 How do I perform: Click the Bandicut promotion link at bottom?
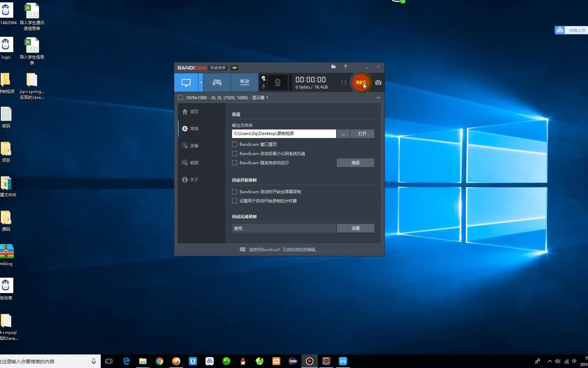(283, 250)
